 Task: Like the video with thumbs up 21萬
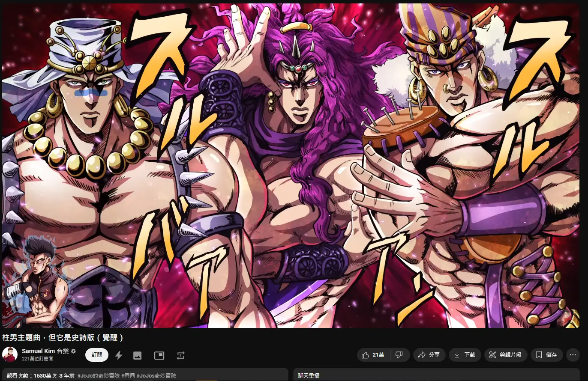[x=373, y=355]
